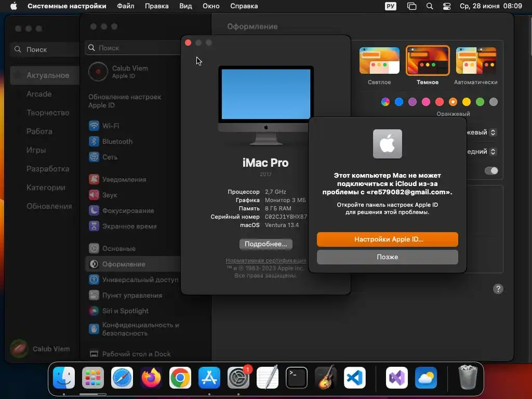Launch Terminal from the Dock
This screenshot has width=532, height=399.
[297, 378]
